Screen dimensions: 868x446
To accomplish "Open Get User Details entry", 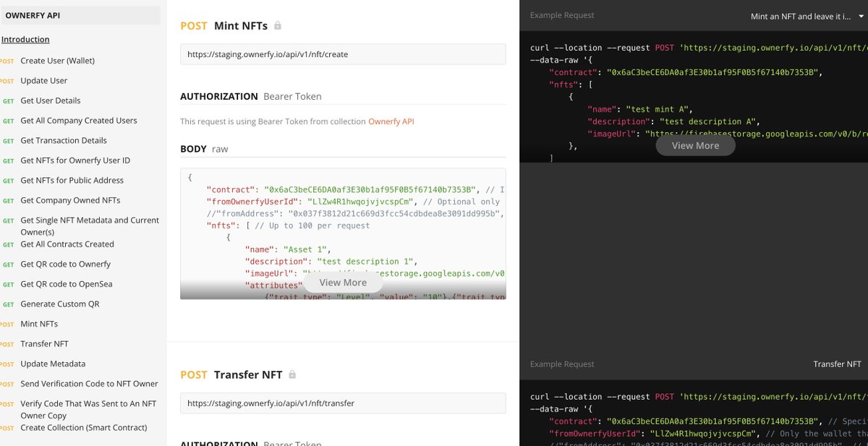I will pos(51,100).
